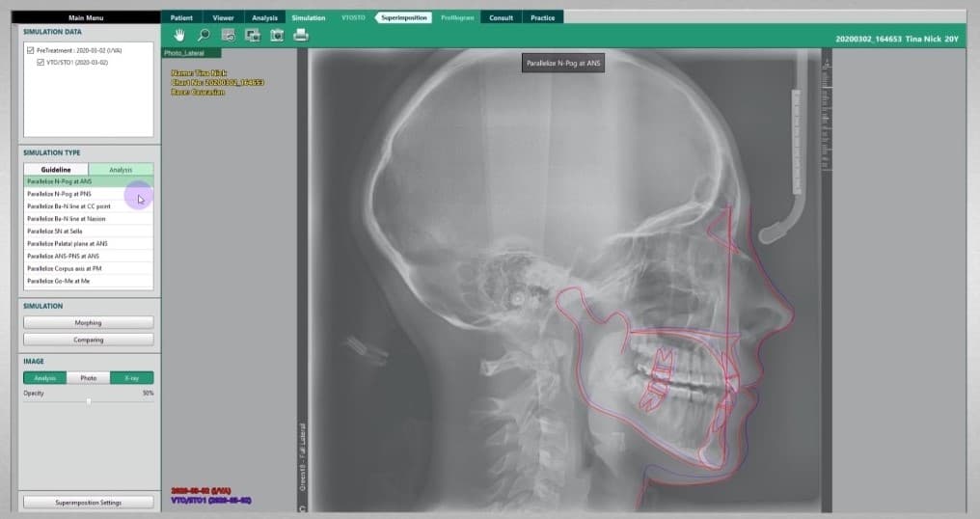Open Superimposition Settings
The image size is (980, 519).
click(88, 502)
